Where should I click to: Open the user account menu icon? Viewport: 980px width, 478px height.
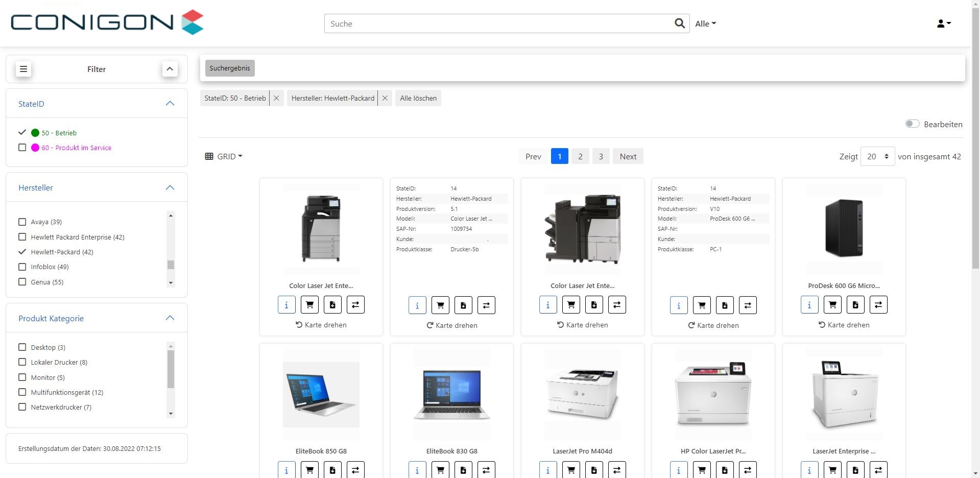tap(944, 23)
